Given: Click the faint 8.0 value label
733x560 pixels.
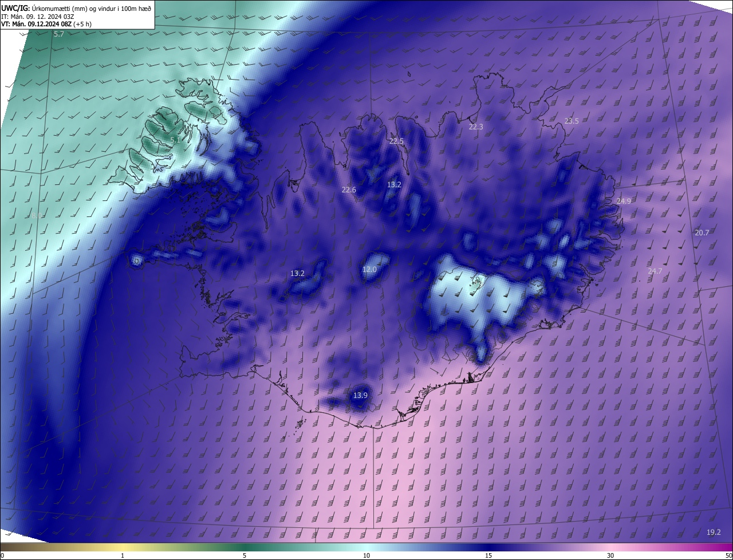Looking at the screenshot, I should tap(36, 216).
